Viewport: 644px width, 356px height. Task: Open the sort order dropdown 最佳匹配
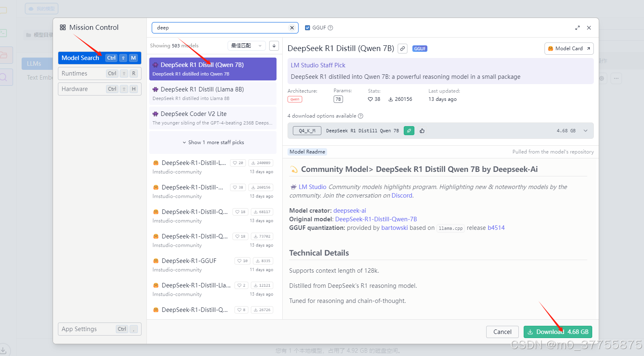point(246,46)
